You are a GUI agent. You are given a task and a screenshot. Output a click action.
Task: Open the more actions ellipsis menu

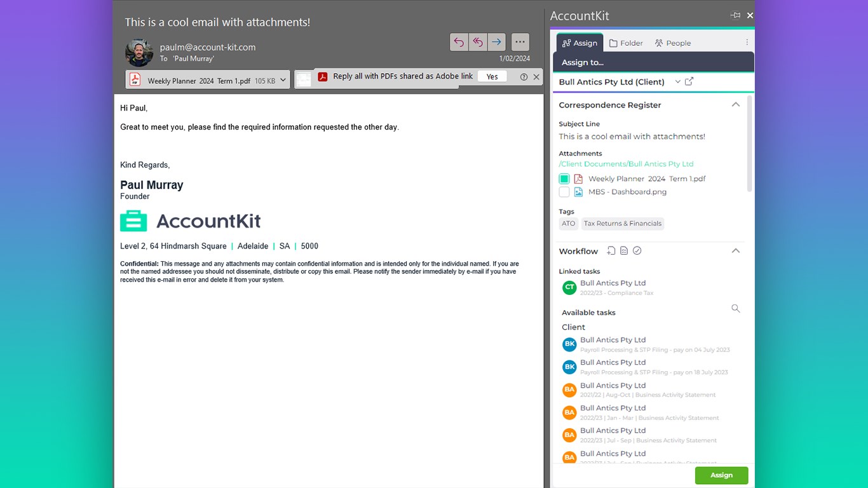[x=520, y=42]
